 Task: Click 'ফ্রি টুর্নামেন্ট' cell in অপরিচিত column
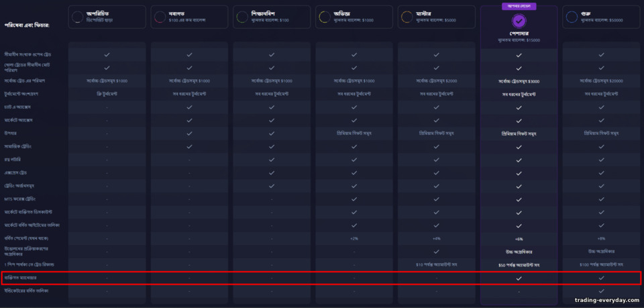click(x=107, y=94)
